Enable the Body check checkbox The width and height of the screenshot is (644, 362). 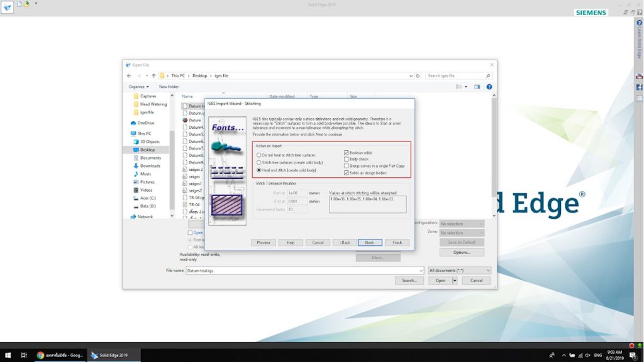tap(347, 159)
